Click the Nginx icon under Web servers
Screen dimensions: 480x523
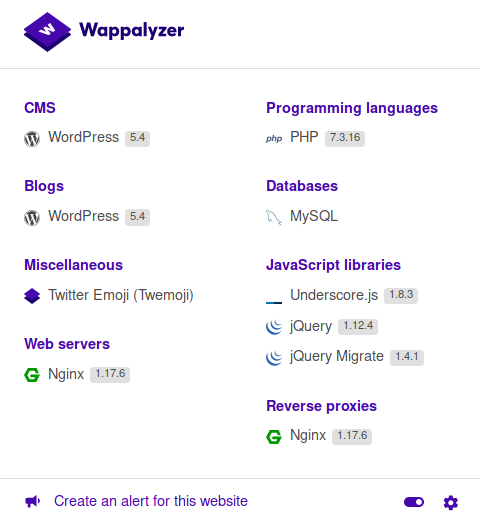pos(32,375)
